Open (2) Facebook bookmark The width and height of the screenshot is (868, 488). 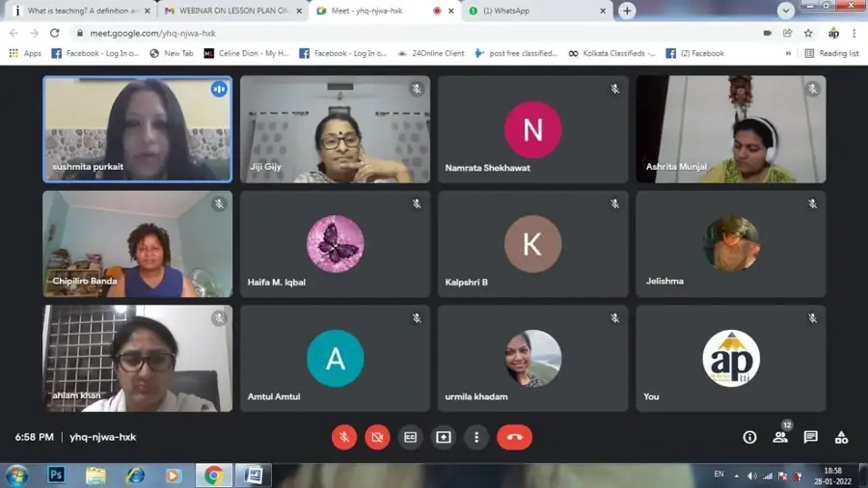[695, 53]
